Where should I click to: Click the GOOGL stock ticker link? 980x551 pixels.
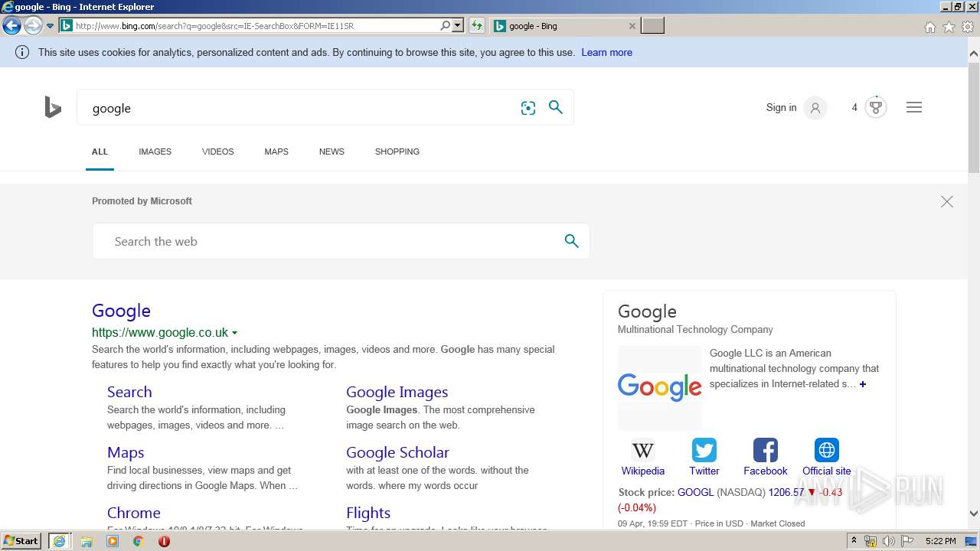[695, 493]
